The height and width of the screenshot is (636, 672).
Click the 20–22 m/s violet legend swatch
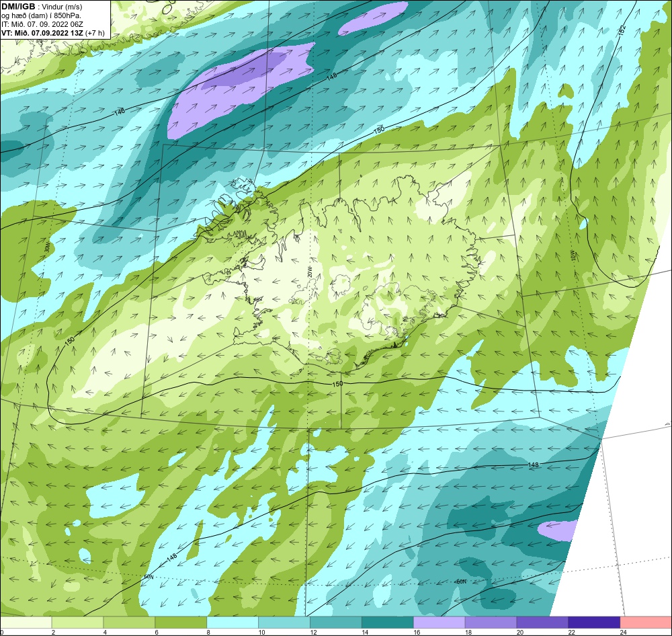coord(542,623)
